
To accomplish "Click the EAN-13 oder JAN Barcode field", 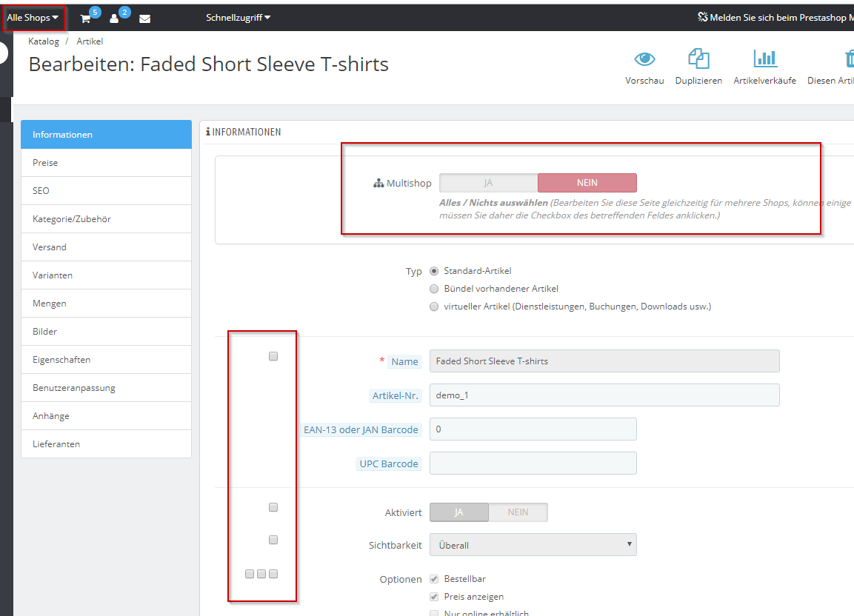I will 533,429.
